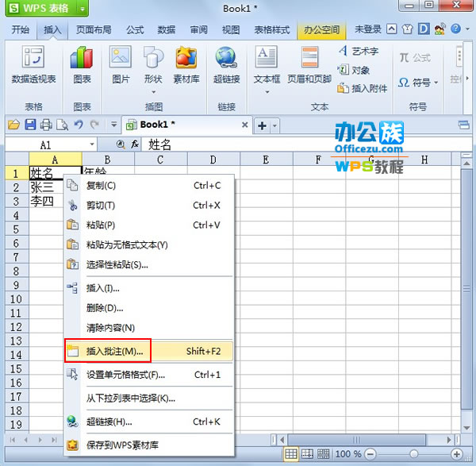Collapse the ribbon with the up-arrow toggle
Screen dimensions: 476x466
pyautogui.click(x=391, y=29)
